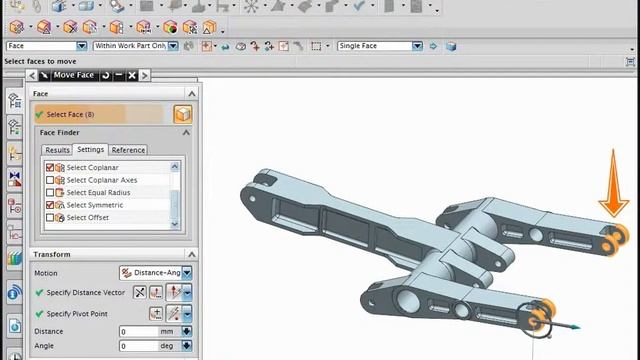Switch to the Settings tab
640x360 pixels.
click(91, 149)
